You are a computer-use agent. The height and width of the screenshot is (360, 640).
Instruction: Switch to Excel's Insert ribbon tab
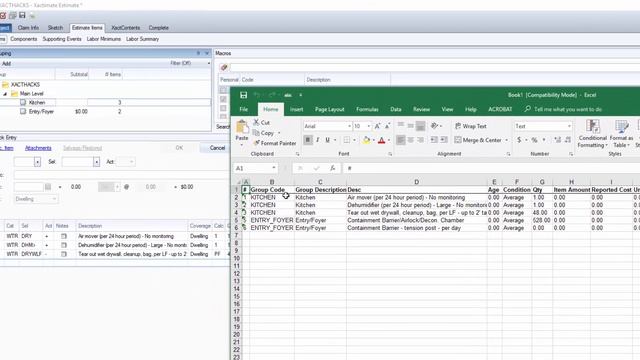296,109
